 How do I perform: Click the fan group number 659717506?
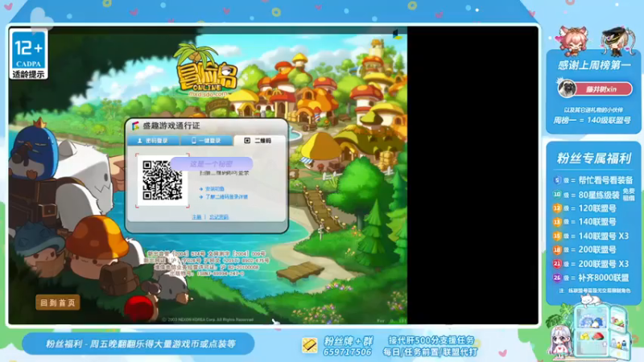pyautogui.click(x=347, y=352)
